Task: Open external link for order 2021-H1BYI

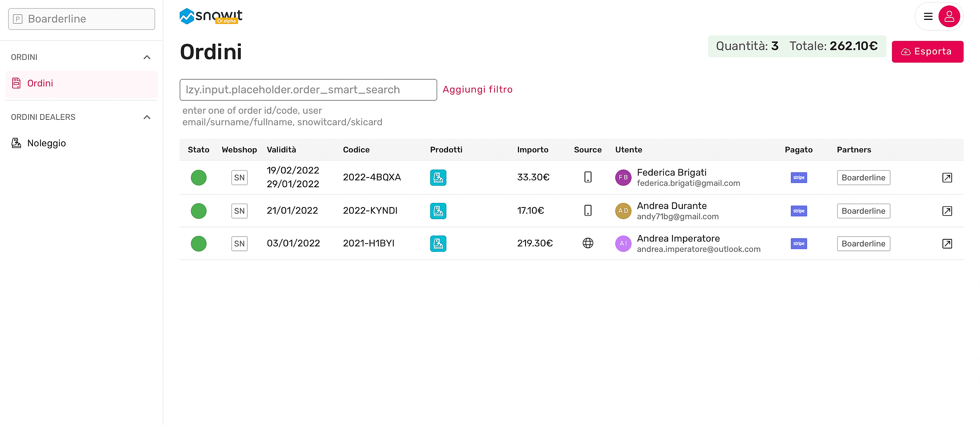Action: 947,244
